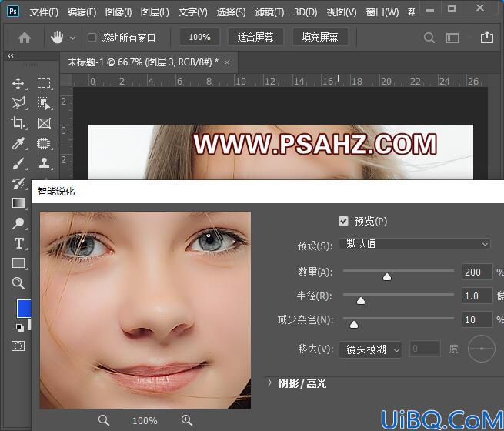The width and height of the screenshot is (504, 431).
Task: Switch to 未标题-1 document tab
Action: (x=142, y=62)
